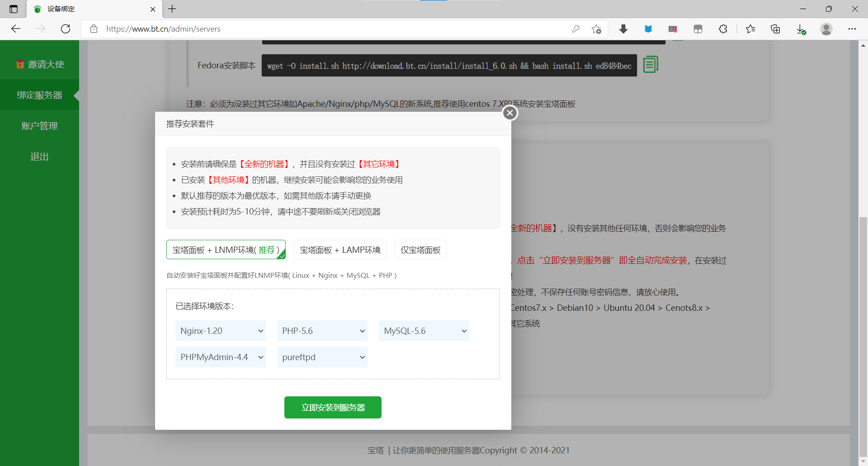Open the pureftpd dropdown

click(x=322, y=357)
